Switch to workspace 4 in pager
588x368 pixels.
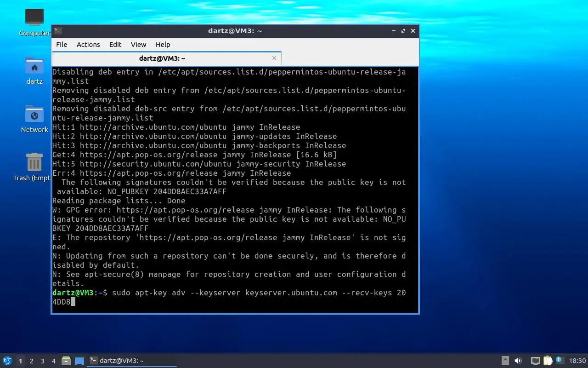pos(54,361)
